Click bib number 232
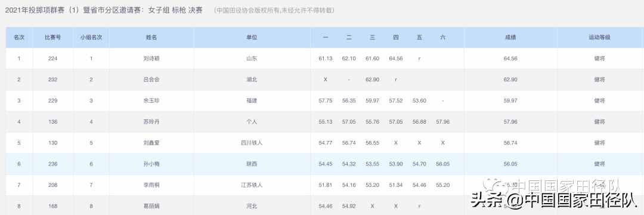Screen dimensions: 644x215 click(52, 79)
